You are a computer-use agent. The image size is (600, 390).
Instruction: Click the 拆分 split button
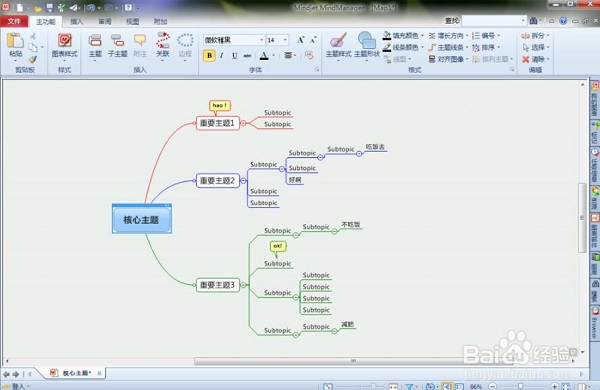click(x=535, y=36)
